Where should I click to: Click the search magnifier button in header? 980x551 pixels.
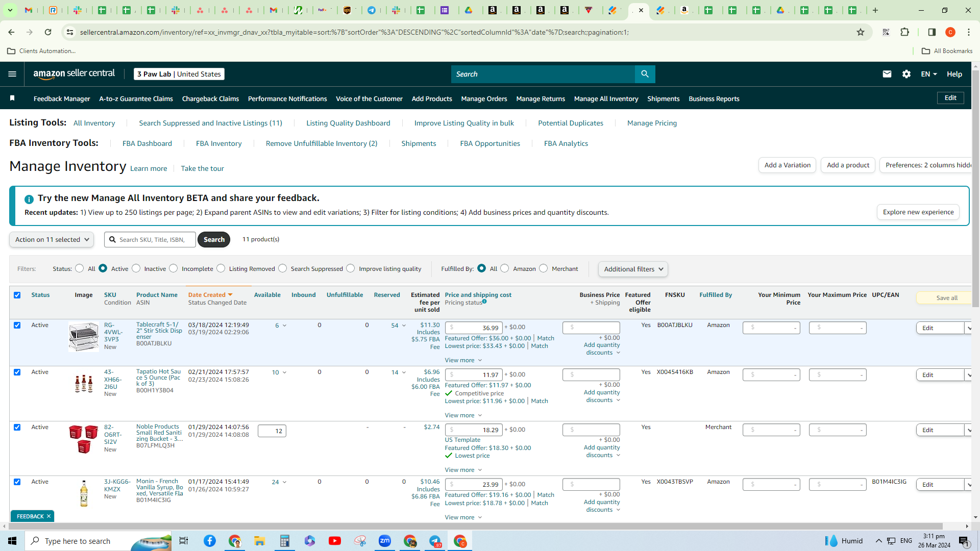click(645, 74)
